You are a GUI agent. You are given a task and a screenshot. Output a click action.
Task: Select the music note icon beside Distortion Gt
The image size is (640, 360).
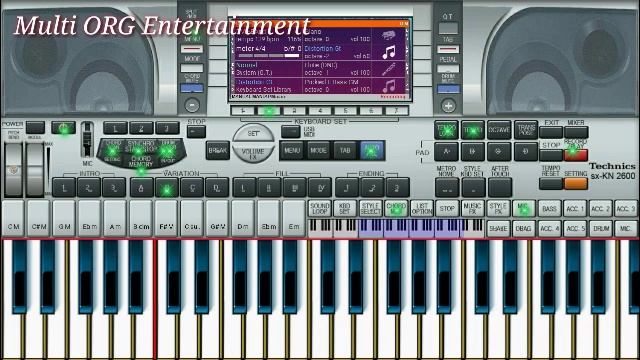point(389,52)
